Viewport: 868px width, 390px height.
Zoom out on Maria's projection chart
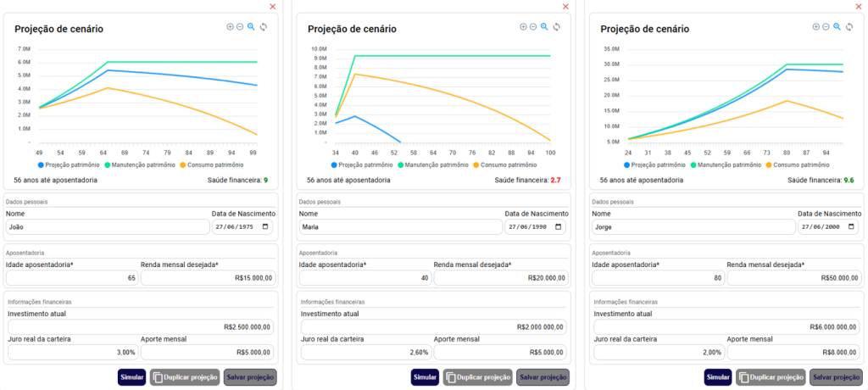(x=533, y=26)
